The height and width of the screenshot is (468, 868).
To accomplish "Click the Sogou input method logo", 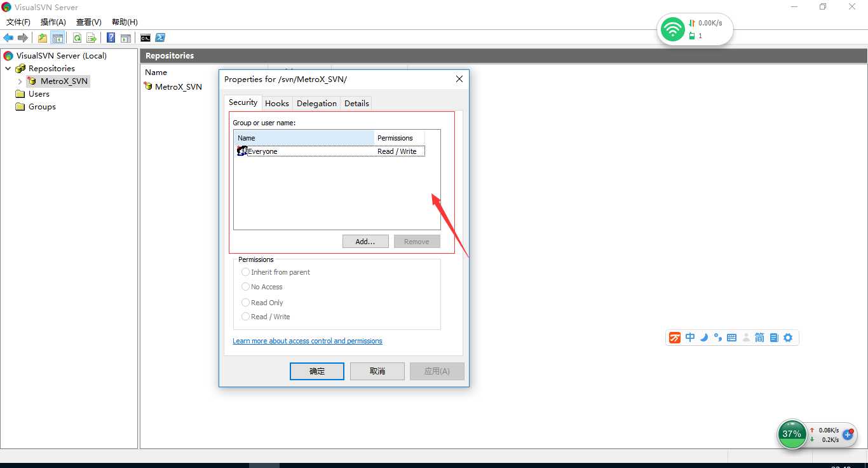I will click(x=675, y=338).
